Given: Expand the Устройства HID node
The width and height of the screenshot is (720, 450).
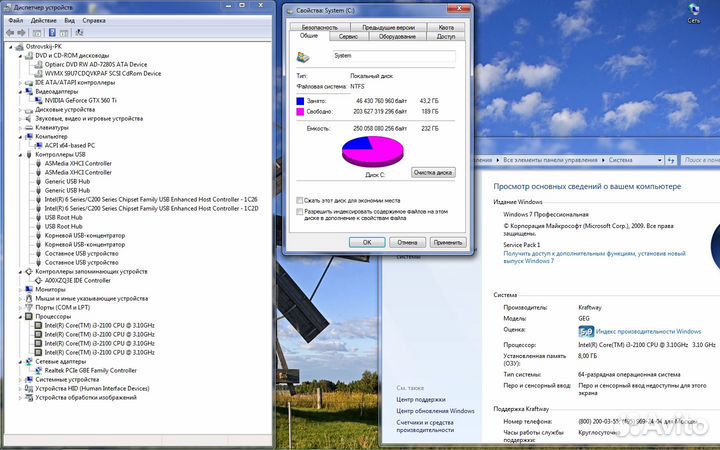Looking at the screenshot, I should (20, 389).
